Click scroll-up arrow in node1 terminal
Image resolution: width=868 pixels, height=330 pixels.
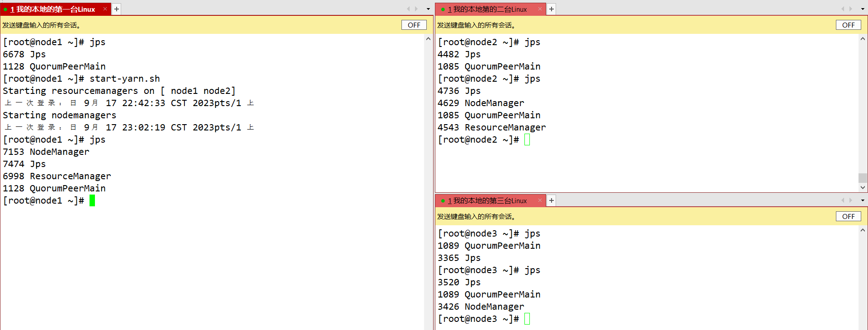click(428, 39)
